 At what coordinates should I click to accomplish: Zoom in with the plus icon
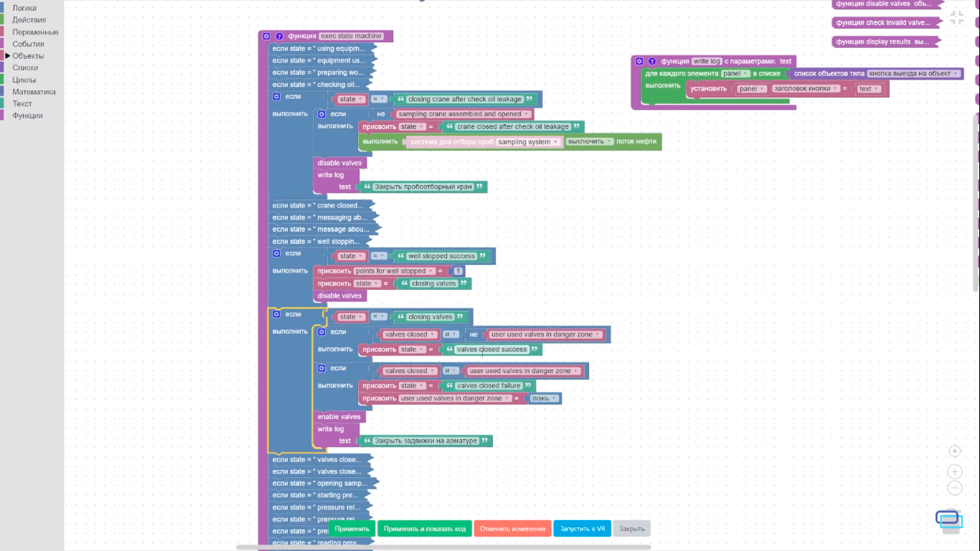[x=954, y=471]
